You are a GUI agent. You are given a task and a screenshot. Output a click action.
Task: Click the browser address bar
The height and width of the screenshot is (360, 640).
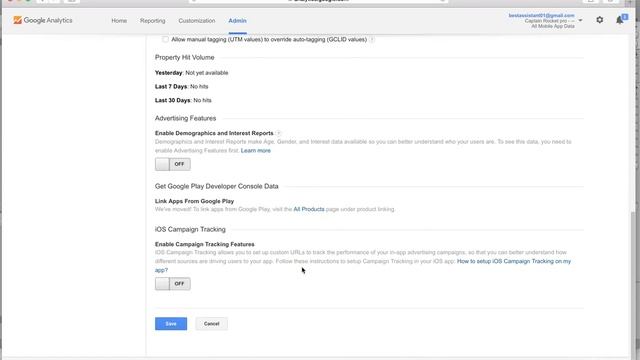click(318, 1)
